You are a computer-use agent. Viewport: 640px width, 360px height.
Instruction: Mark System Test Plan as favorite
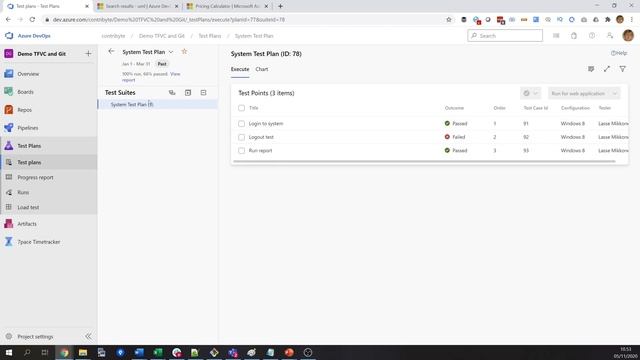click(184, 51)
